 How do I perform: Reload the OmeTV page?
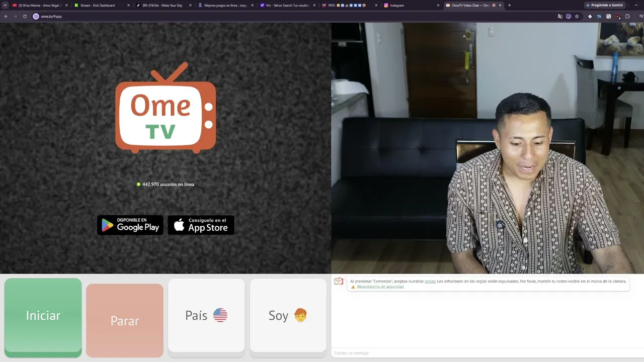point(25,16)
